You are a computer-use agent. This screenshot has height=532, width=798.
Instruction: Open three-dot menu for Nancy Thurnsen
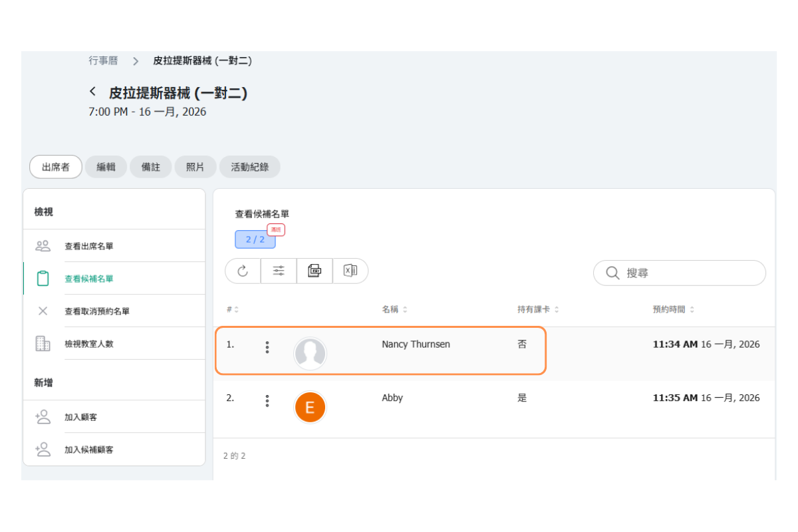[x=267, y=346]
